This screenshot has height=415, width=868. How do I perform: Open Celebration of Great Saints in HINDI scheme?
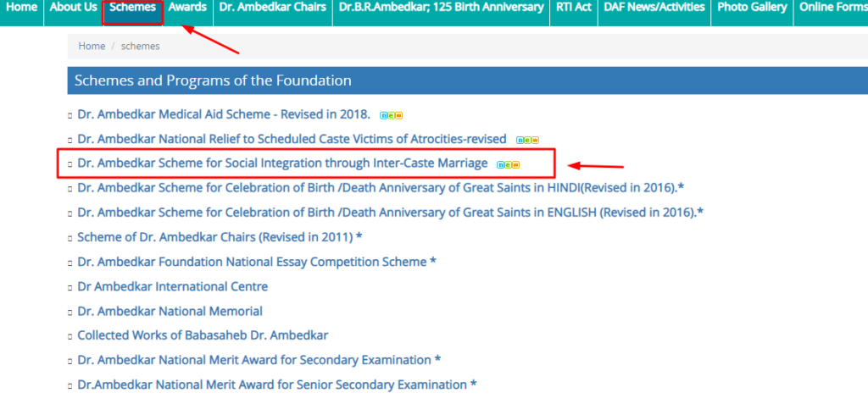[381, 188]
